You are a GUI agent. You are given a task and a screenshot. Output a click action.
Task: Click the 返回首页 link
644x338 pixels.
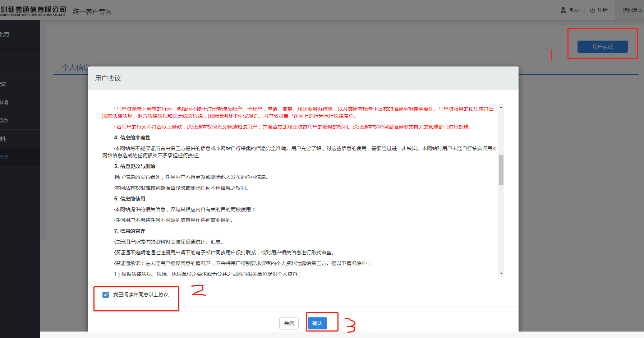(x=632, y=10)
